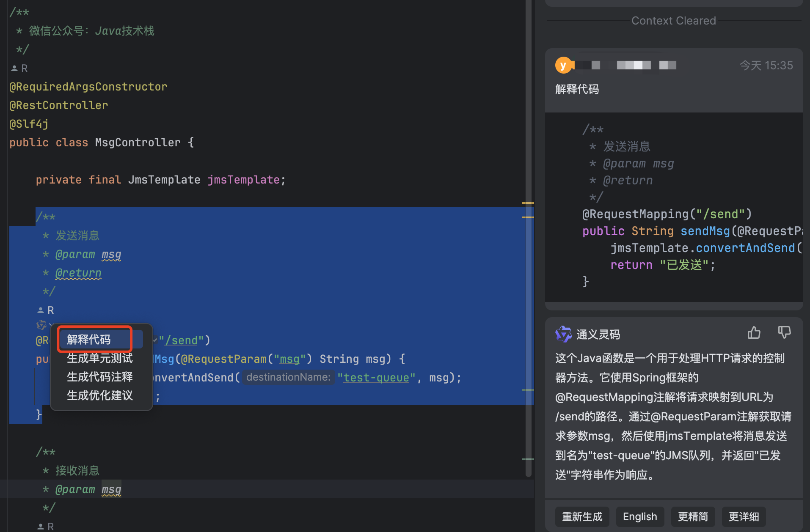Click the orange user avatar icon
This screenshot has width=810, height=532.
563,65
